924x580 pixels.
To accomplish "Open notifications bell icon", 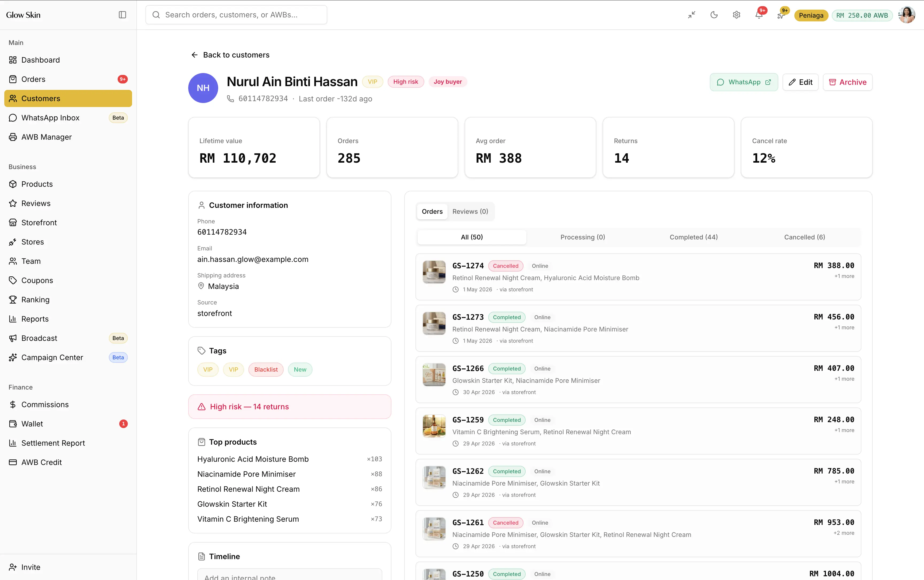I will (x=759, y=15).
